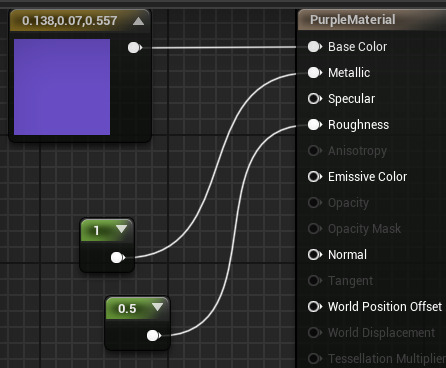Click the World Position Offset input pin
This screenshot has height=368, width=446.
[x=315, y=307]
